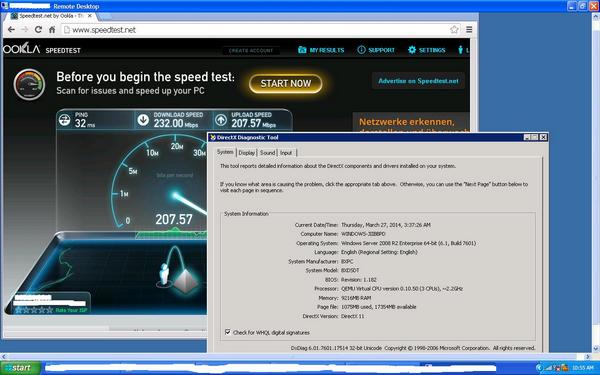Screen dimensions: 600x375
Task: Click the Computer Name value
Action: point(363,234)
